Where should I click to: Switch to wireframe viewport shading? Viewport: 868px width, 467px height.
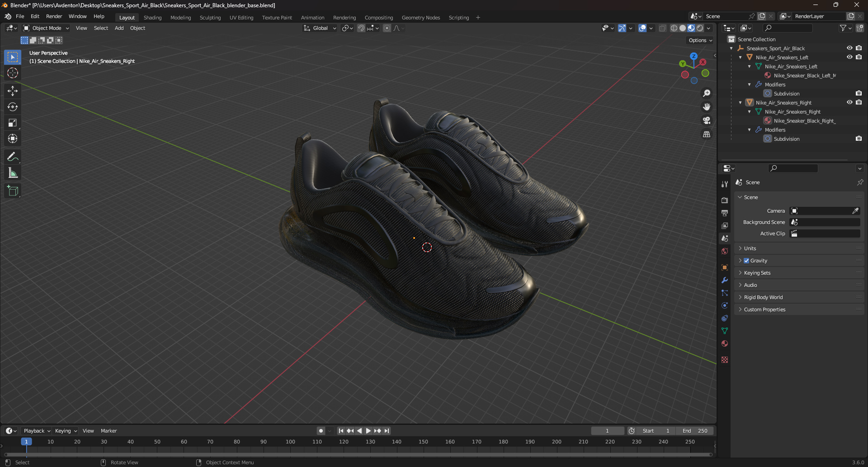pos(674,28)
